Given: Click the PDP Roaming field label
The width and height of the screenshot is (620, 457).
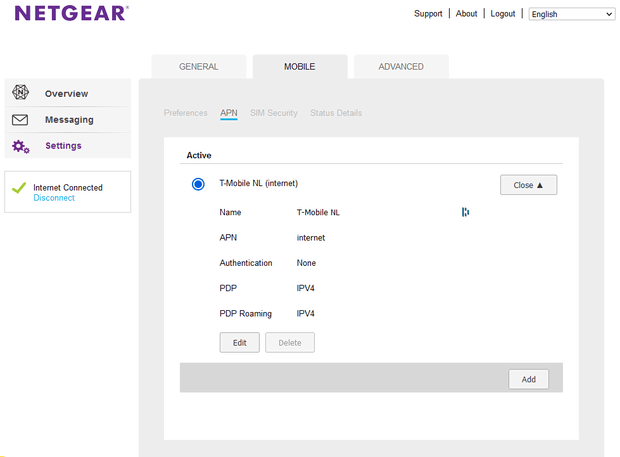Looking at the screenshot, I should tap(245, 313).
